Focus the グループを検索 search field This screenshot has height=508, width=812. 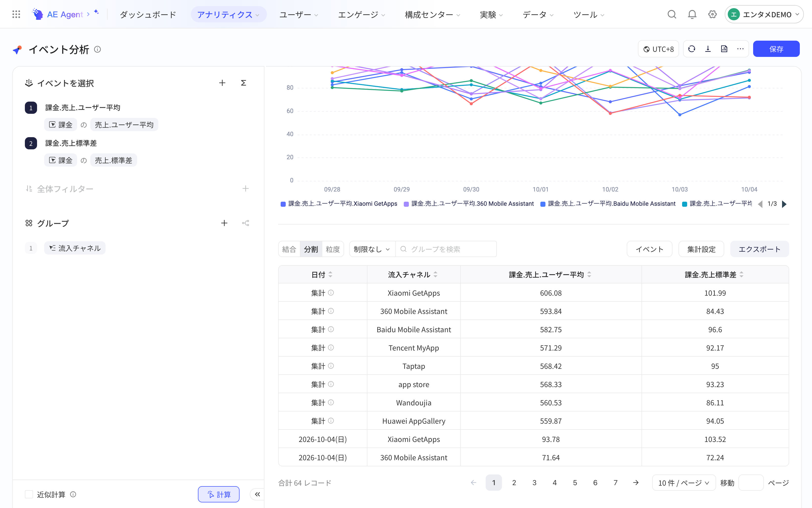[446, 249]
